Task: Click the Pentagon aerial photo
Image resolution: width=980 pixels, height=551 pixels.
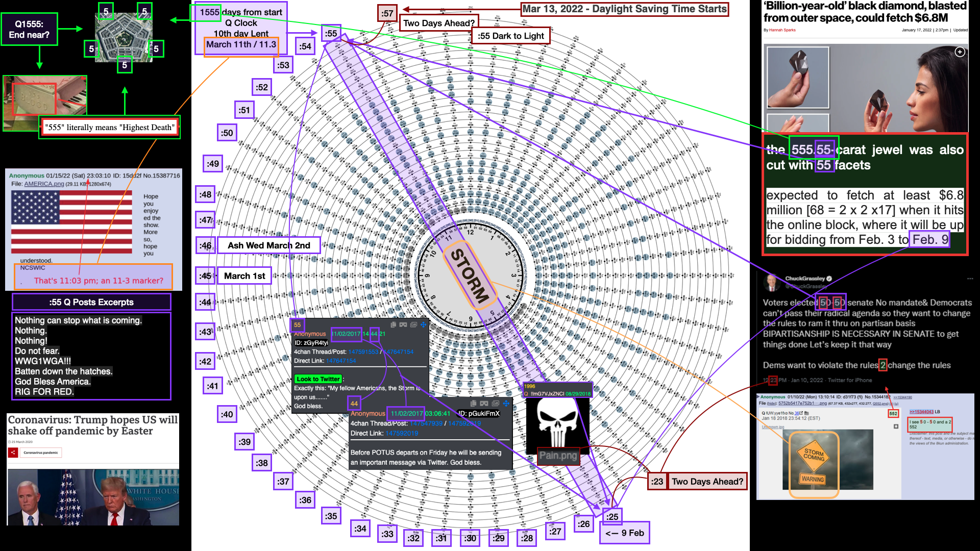Action: [x=124, y=38]
